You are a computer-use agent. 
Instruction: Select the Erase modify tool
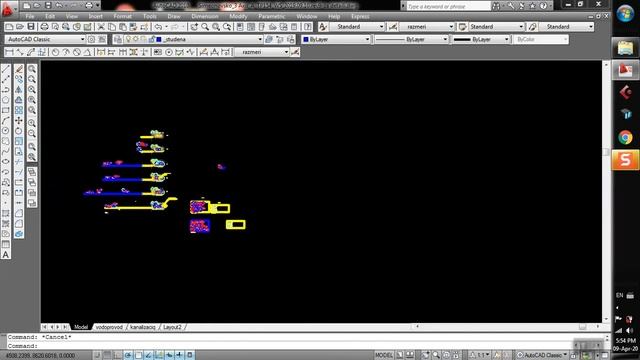19,69
